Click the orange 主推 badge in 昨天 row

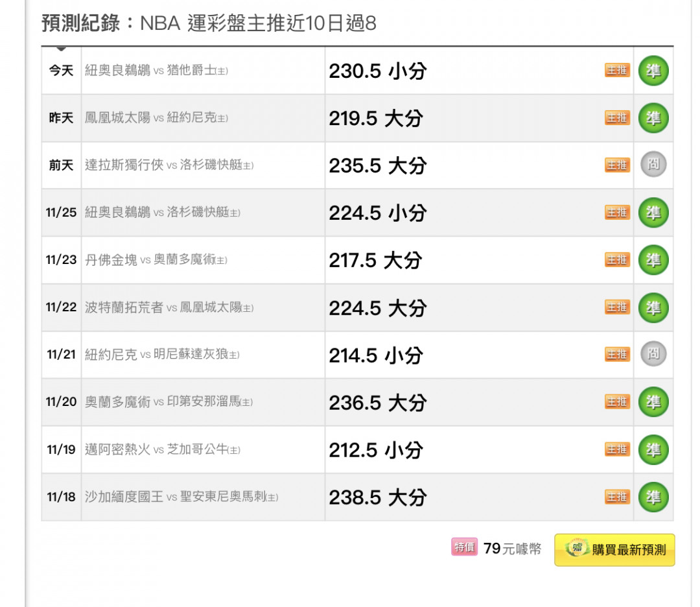click(618, 118)
